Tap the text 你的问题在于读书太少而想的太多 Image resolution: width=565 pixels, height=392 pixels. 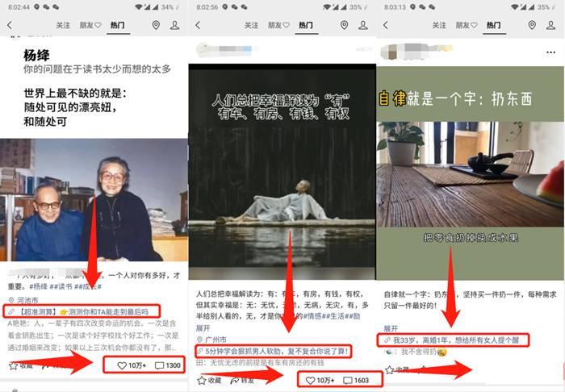click(x=97, y=69)
